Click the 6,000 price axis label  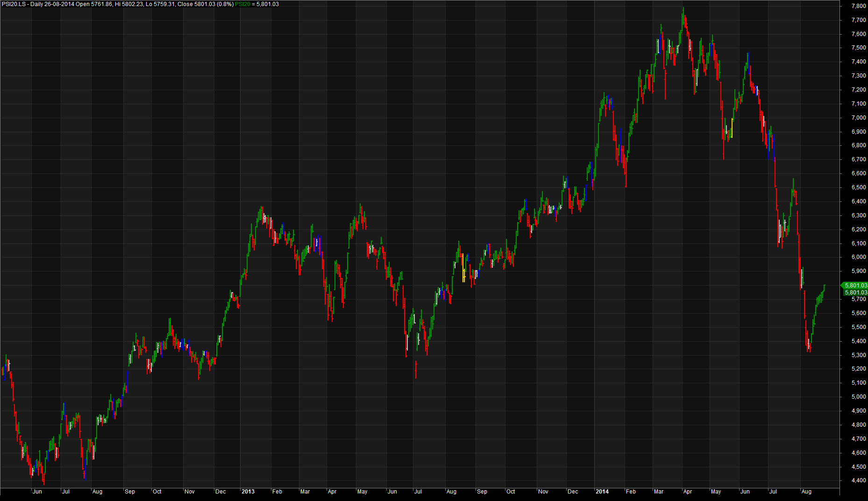[859, 257]
